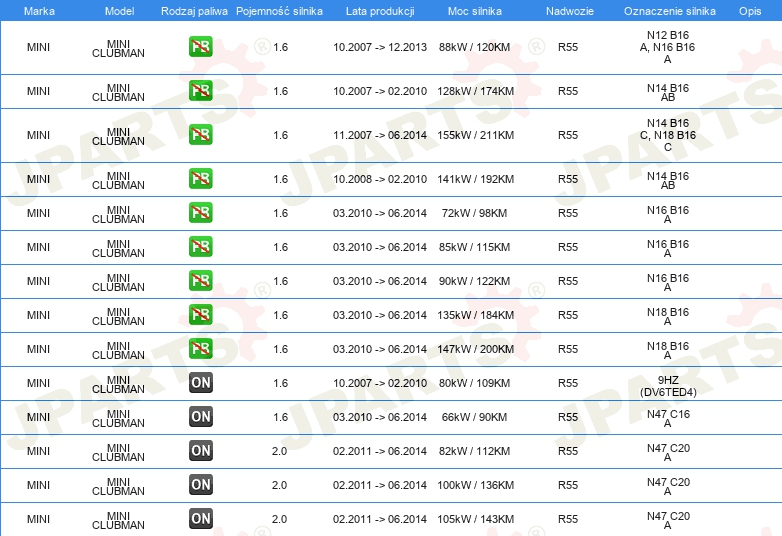Click the N16 B16 A code in the 122KM row
This screenshot has height=536, width=782.
coord(668,282)
